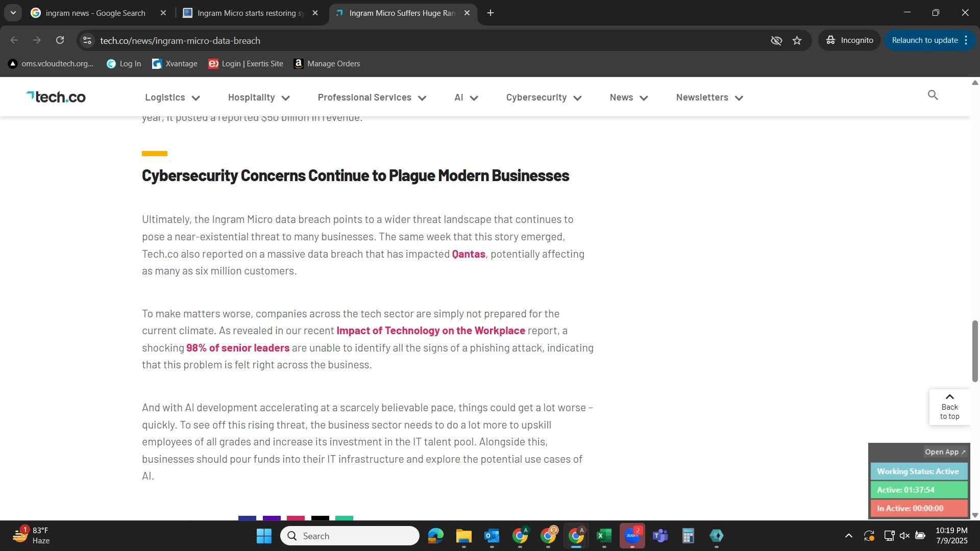Click the Back to top button
The width and height of the screenshot is (980, 551).
pyautogui.click(x=949, y=407)
